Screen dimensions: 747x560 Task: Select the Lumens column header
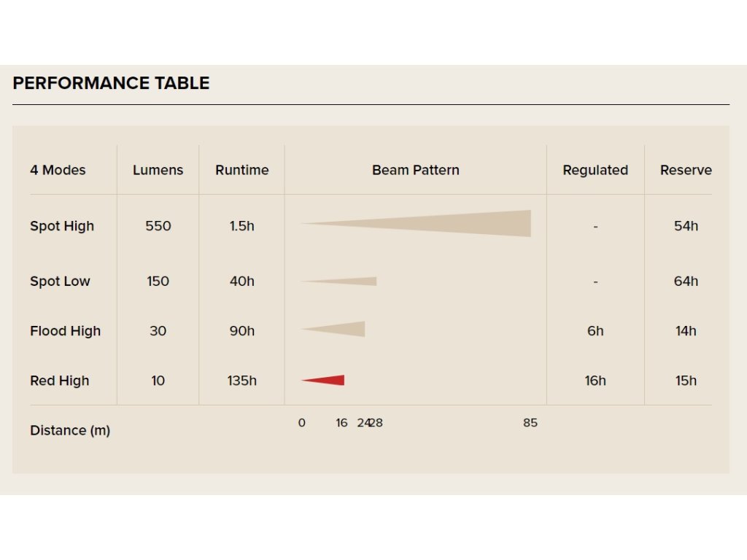tap(158, 170)
